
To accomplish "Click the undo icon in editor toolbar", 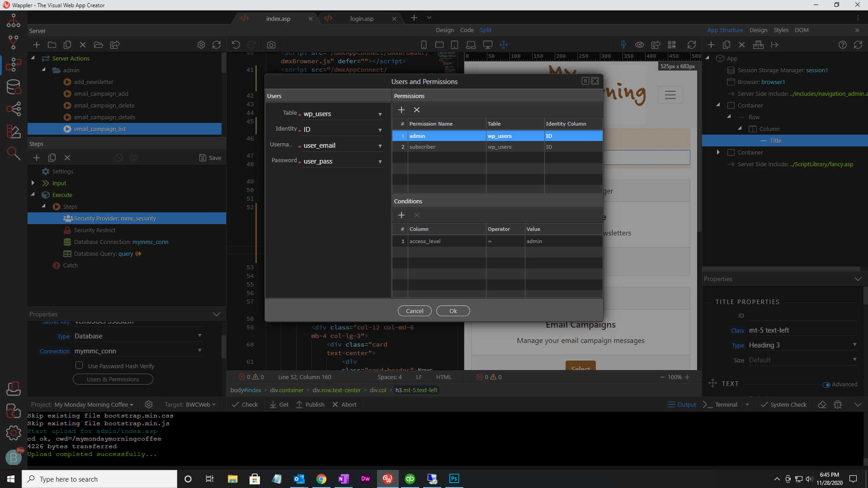I will tap(236, 45).
